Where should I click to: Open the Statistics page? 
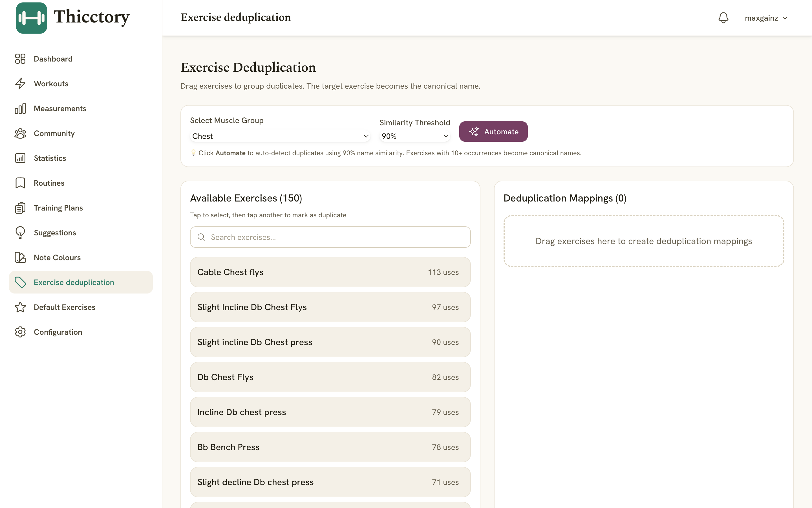(81, 158)
